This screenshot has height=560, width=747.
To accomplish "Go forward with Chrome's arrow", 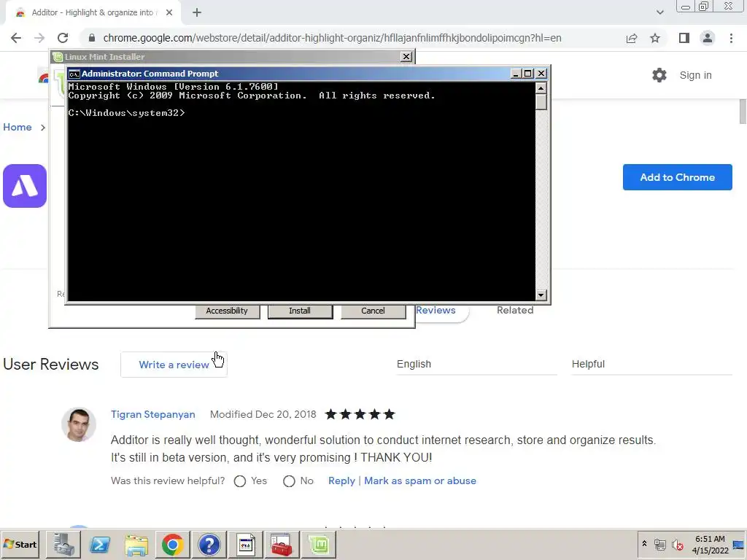I will 39,38.
